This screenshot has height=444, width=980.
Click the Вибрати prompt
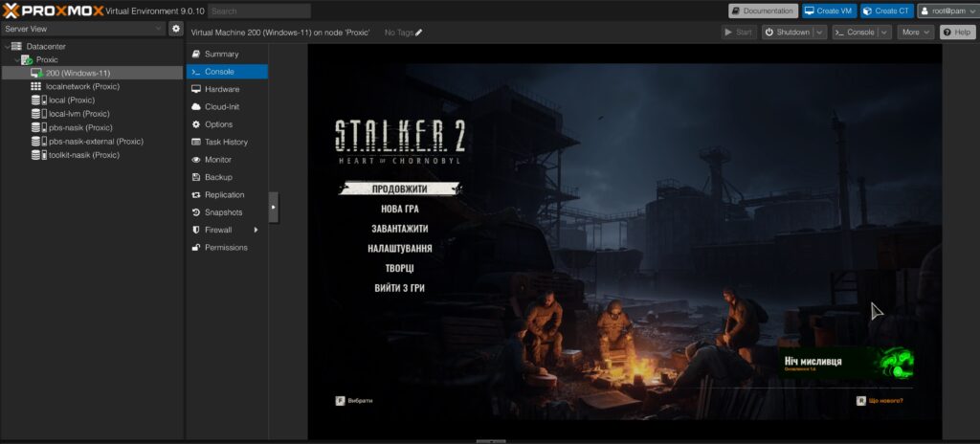tap(354, 401)
